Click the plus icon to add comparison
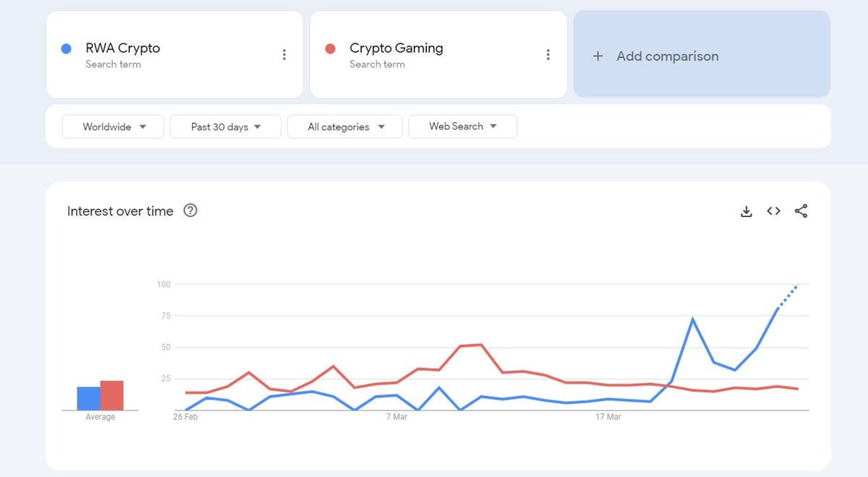This screenshot has height=477, width=868. tap(597, 56)
